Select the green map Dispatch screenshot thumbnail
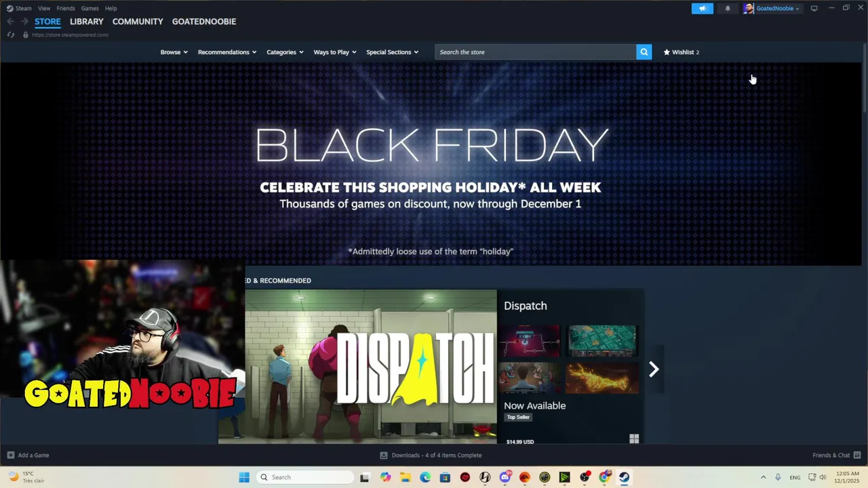Viewport: 868px width, 488px height. coord(602,341)
